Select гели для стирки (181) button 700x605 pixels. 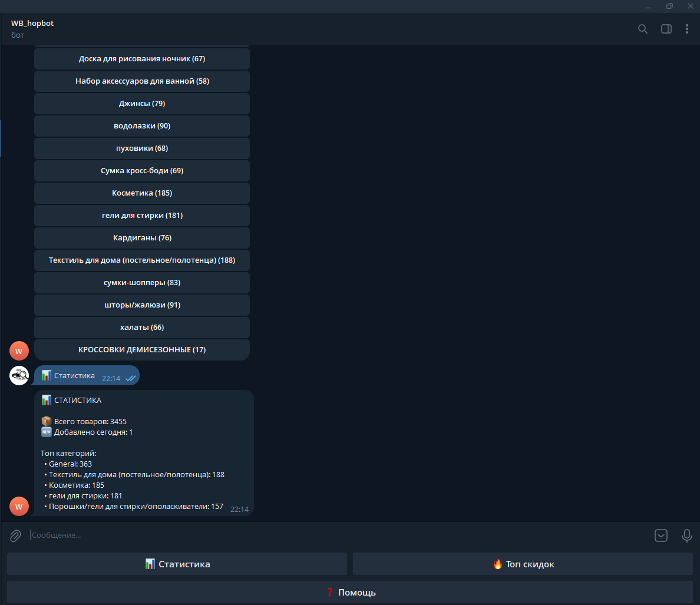tap(142, 215)
